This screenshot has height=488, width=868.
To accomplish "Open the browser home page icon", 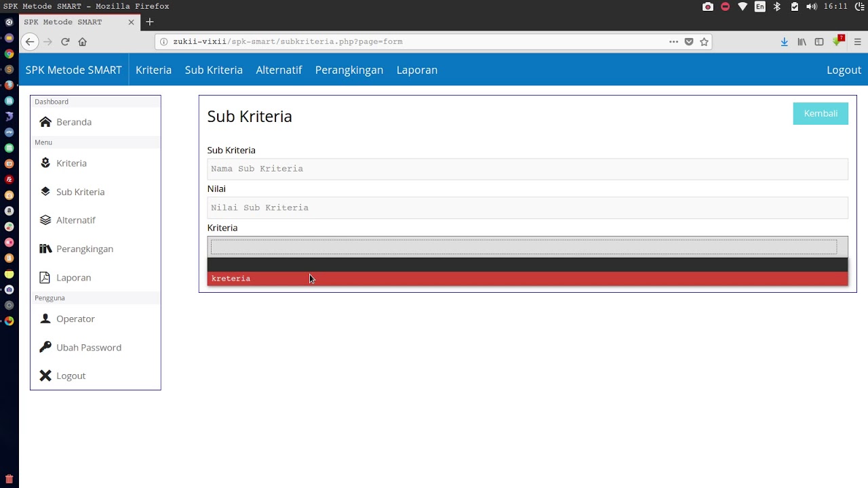I will (83, 41).
